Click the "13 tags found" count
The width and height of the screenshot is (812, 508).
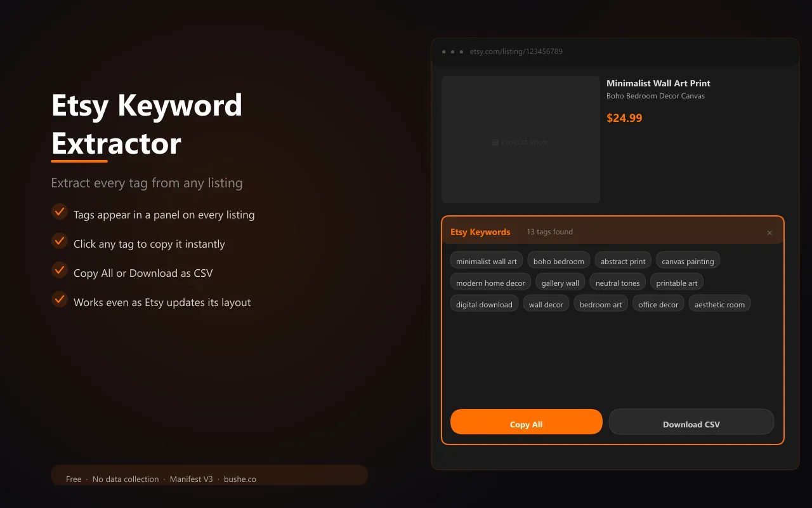(x=549, y=232)
